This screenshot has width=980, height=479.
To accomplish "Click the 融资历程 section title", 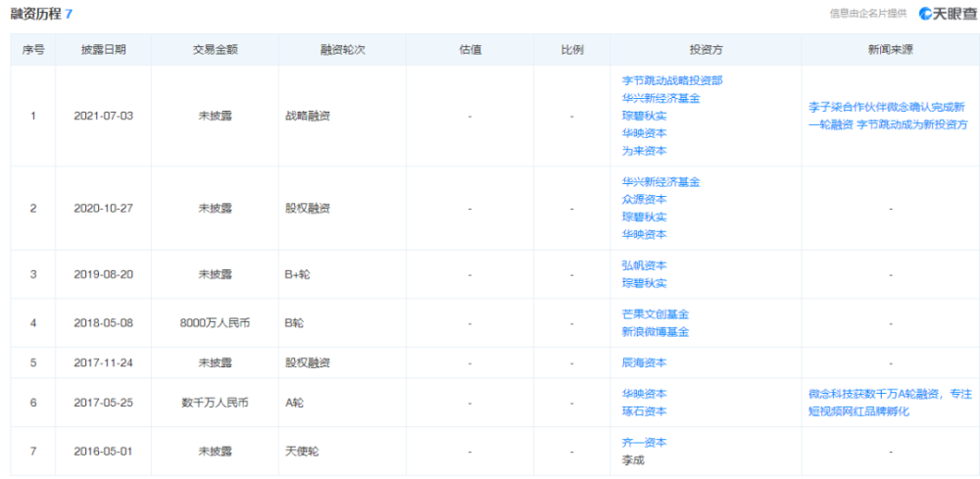I will tap(35, 14).
